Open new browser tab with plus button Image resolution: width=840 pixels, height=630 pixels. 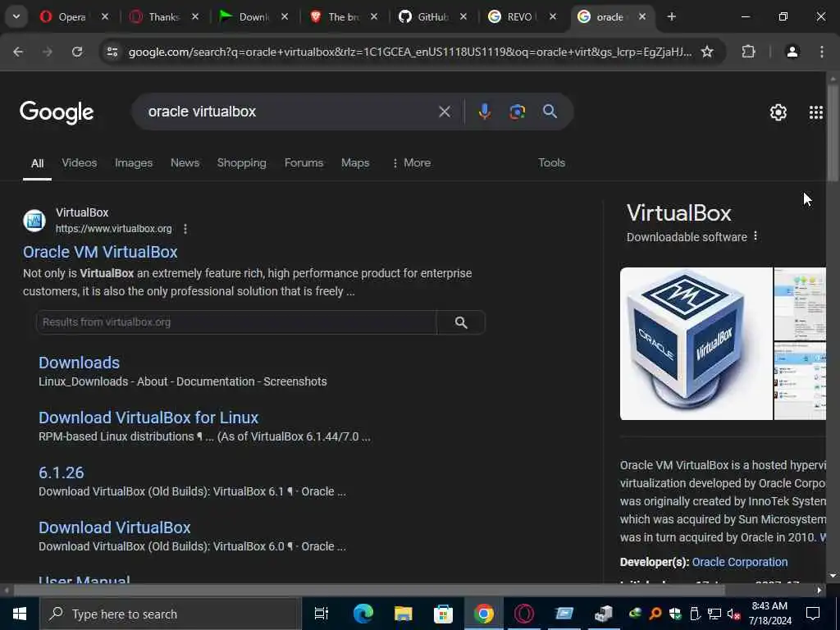click(x=671, y=16)
